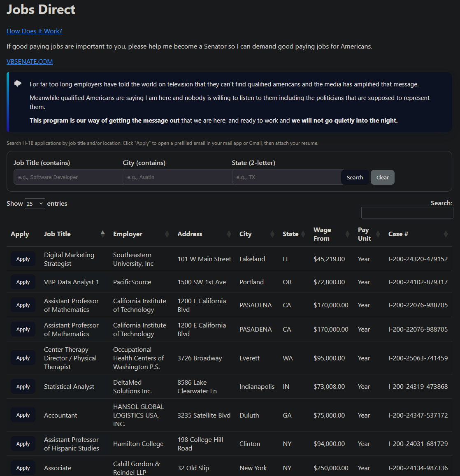This screenshot has width=460, height=476.
Task: Click the State 2-letter input field
Action: tap(287, 177)
